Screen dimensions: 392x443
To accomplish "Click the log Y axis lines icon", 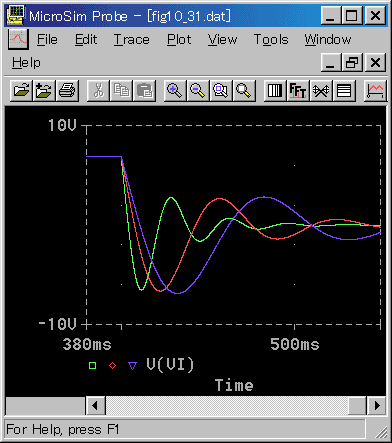I will 344,90.
